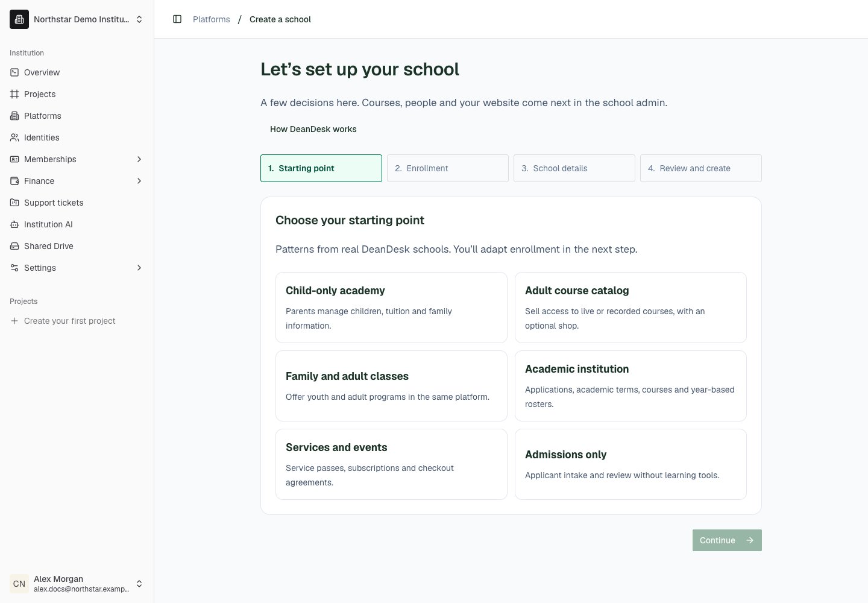Click the Memberships card icon
This screenshot has height=603, width=868.
[14, 159]
